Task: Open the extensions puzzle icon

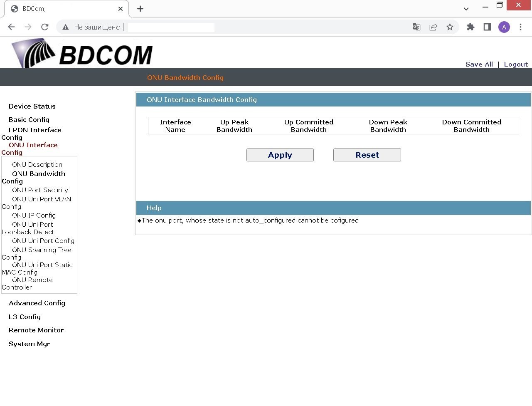Action: tap(470, 27)
